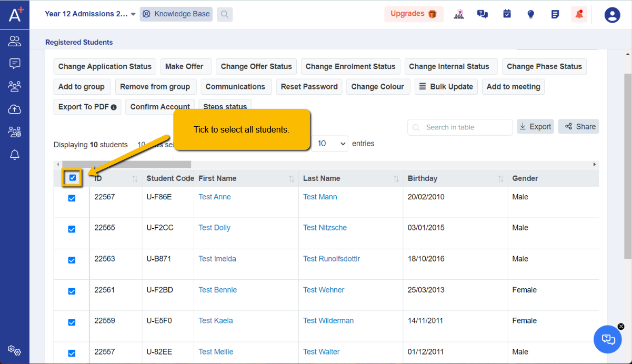Viewport: 632px width, 364px height.
Task: Click the Registered Students heading
Action: tap(79, 42)
